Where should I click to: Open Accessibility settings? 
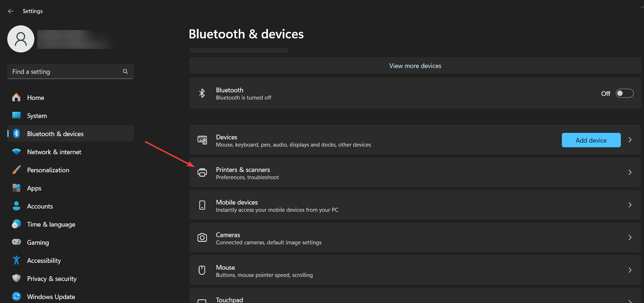[x=71, y=260]
